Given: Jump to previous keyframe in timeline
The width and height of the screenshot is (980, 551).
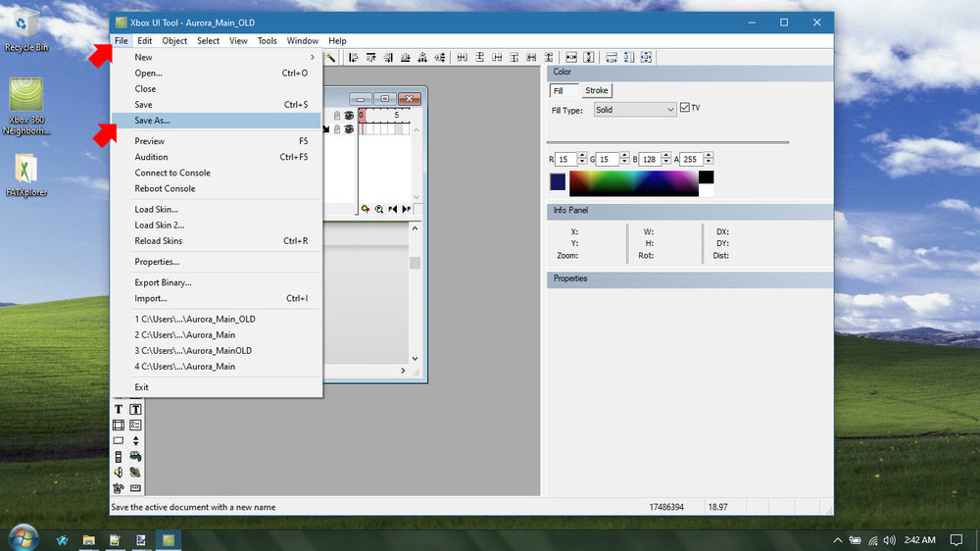Looking at the screenshot, I should tap(393, 209).
